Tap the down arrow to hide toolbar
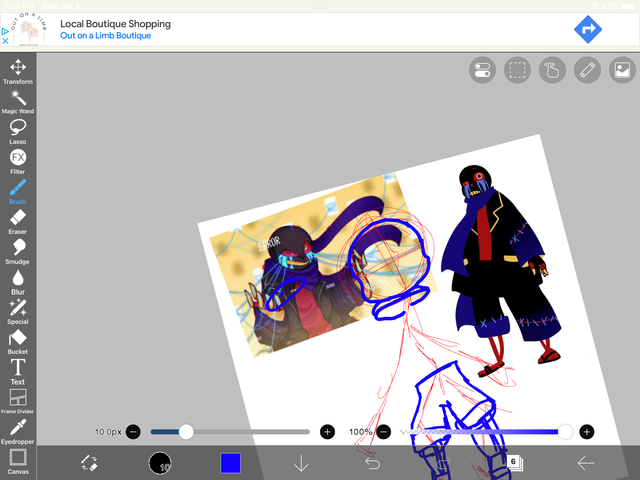The image size is (640, 480). click(301, 463)
